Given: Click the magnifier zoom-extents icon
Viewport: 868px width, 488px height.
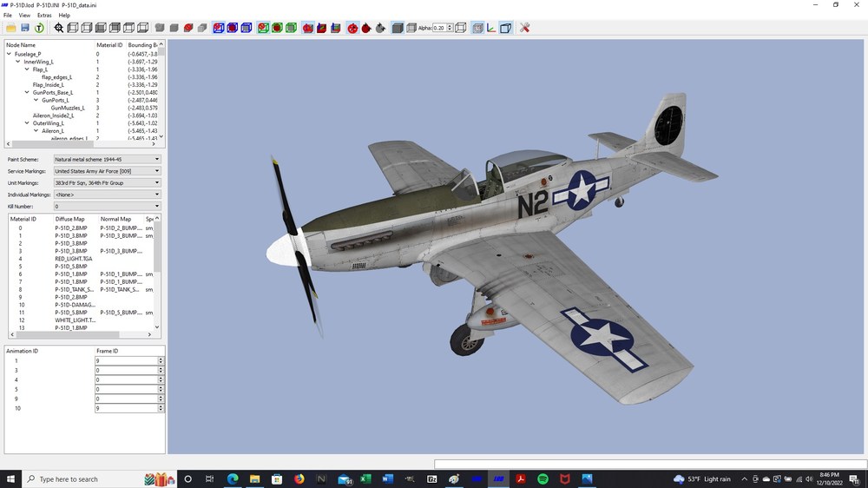Looking at the screenshot, I should tap(59, 28).
